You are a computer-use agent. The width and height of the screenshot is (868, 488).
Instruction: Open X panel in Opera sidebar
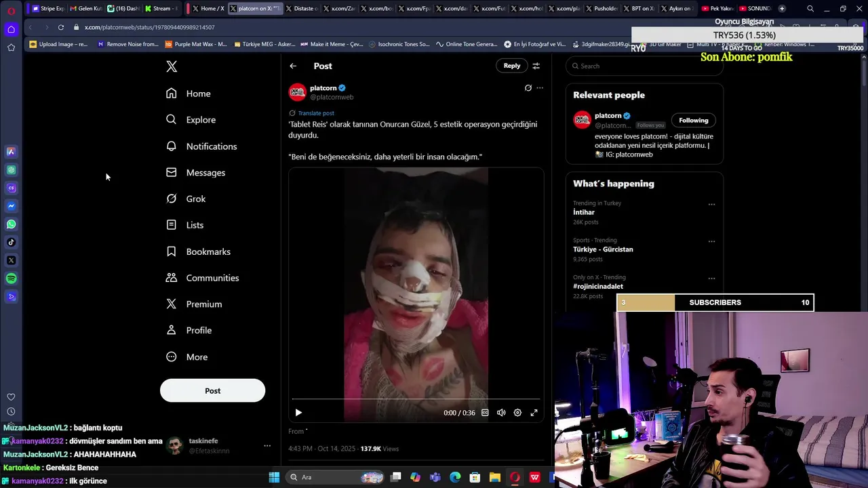tap(11, 260)
